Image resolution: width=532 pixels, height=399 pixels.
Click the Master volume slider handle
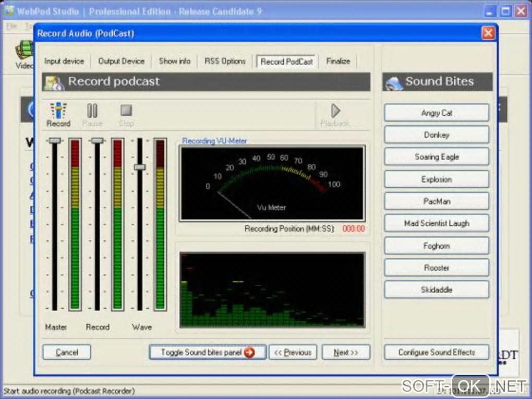tap(54, 140)
